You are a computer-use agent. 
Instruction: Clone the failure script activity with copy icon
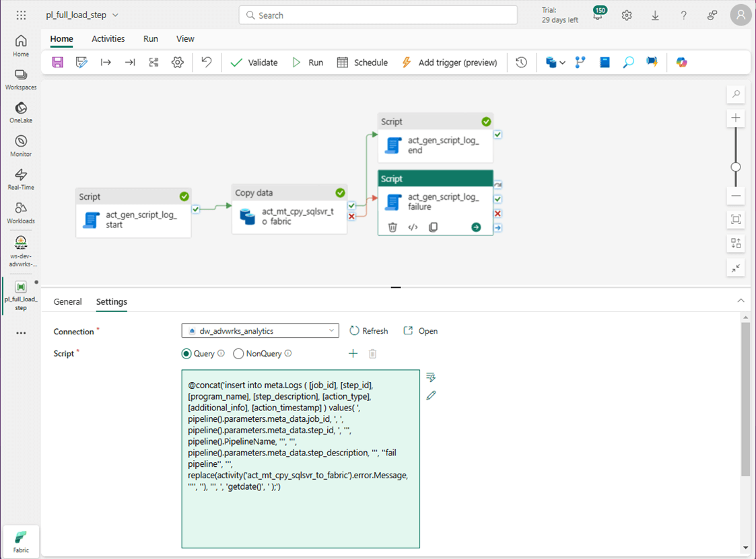434,227
